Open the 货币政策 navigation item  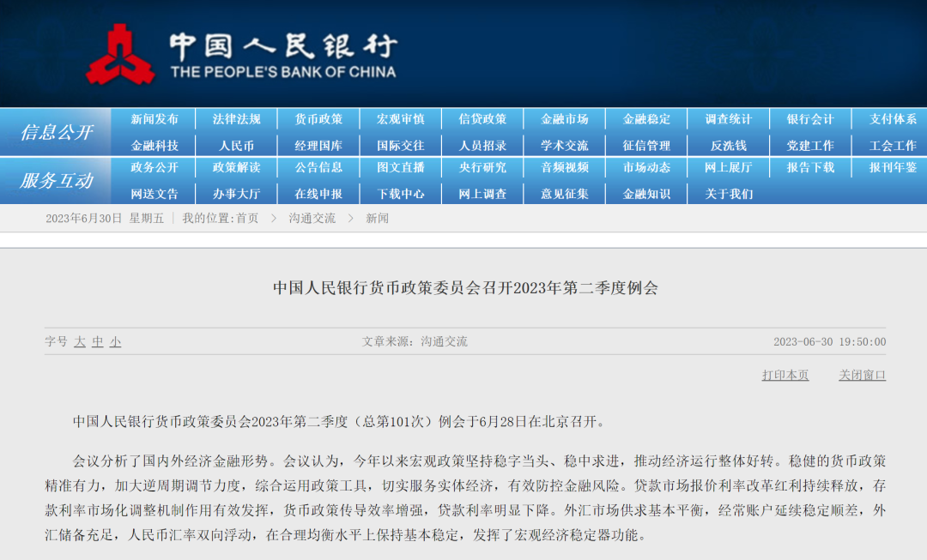318,119
